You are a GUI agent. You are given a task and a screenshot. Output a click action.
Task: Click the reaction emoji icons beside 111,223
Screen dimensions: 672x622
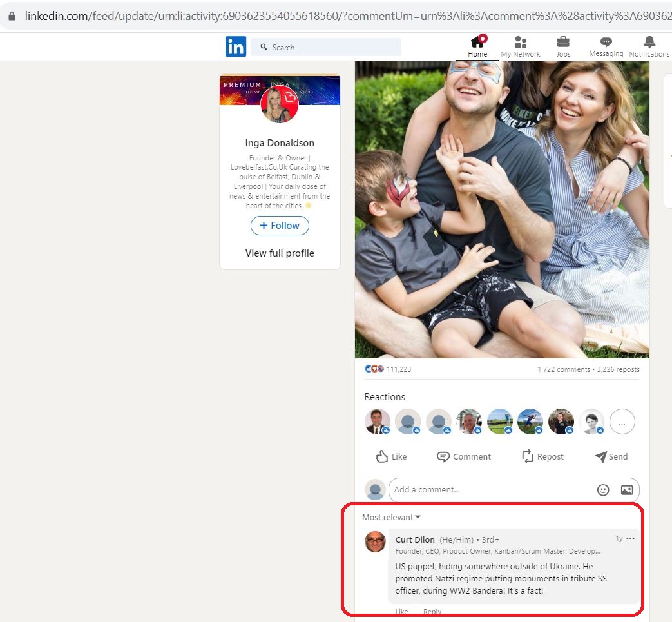[x=374, y=369]
